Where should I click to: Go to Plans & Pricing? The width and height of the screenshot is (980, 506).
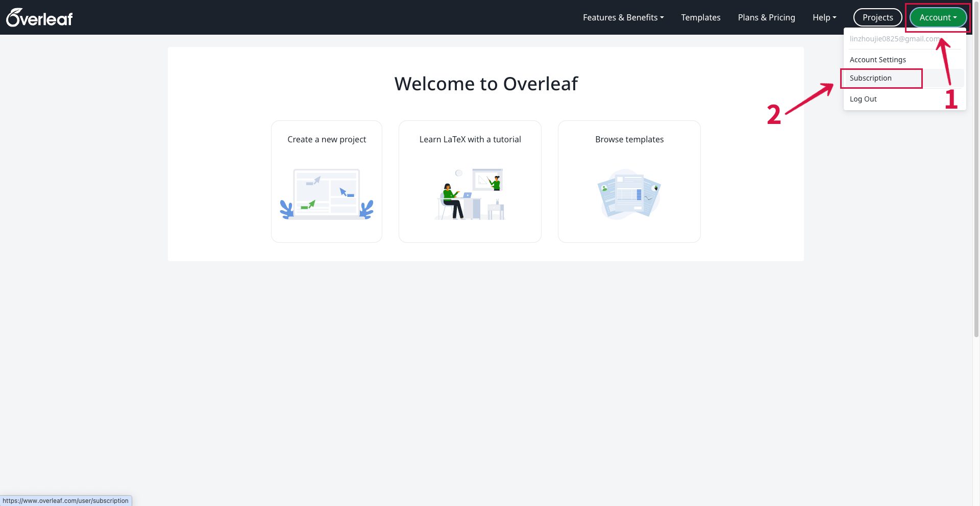coord(766,17)
